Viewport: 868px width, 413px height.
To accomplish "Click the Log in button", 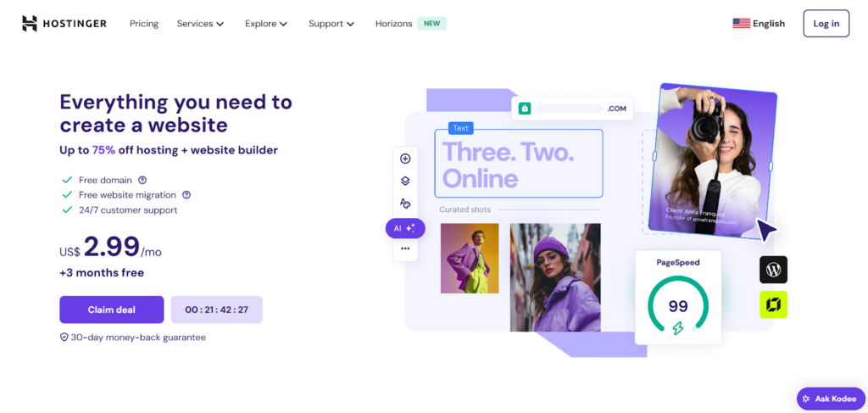I will point(826,23).
